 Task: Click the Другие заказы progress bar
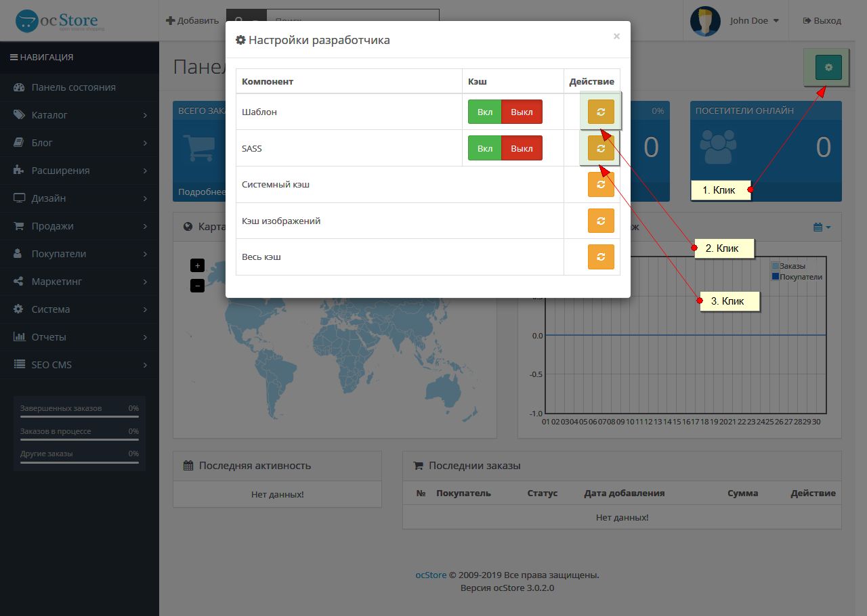pyautogui.click(x=79, y=462)
